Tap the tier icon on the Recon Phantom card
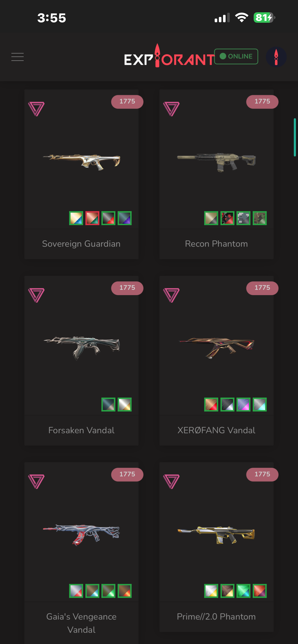The height and width of the screenshot is (644, 298). tap(171, 109)
